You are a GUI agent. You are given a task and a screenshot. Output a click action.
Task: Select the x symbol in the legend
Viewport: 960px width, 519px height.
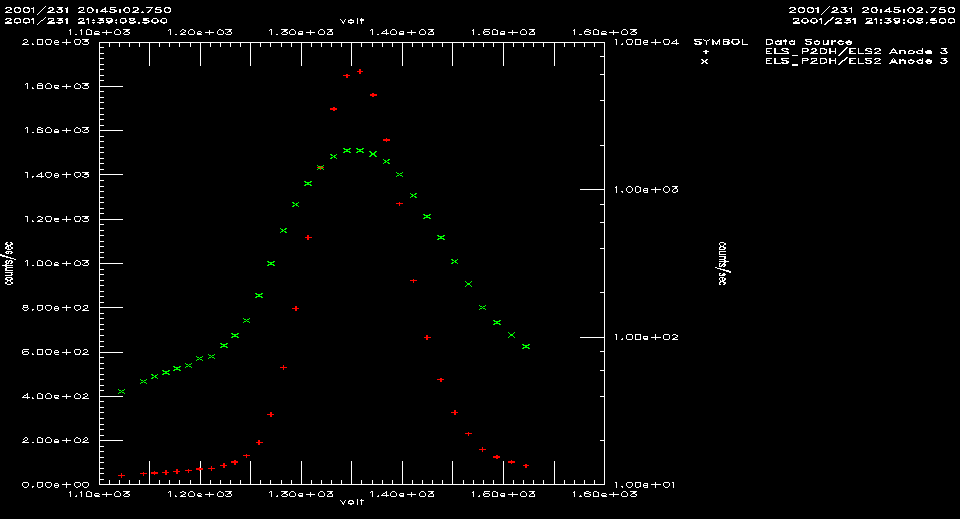[705, 61]
